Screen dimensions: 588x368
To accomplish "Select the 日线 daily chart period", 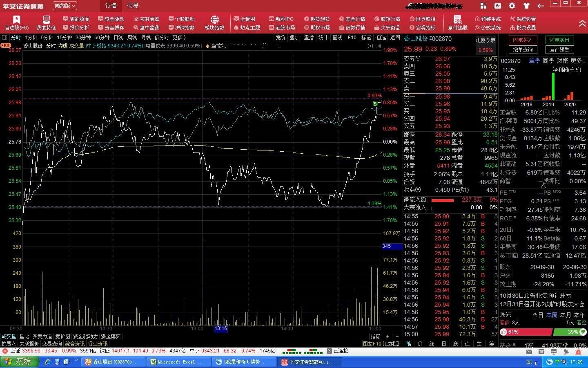I will coord(118,37).
